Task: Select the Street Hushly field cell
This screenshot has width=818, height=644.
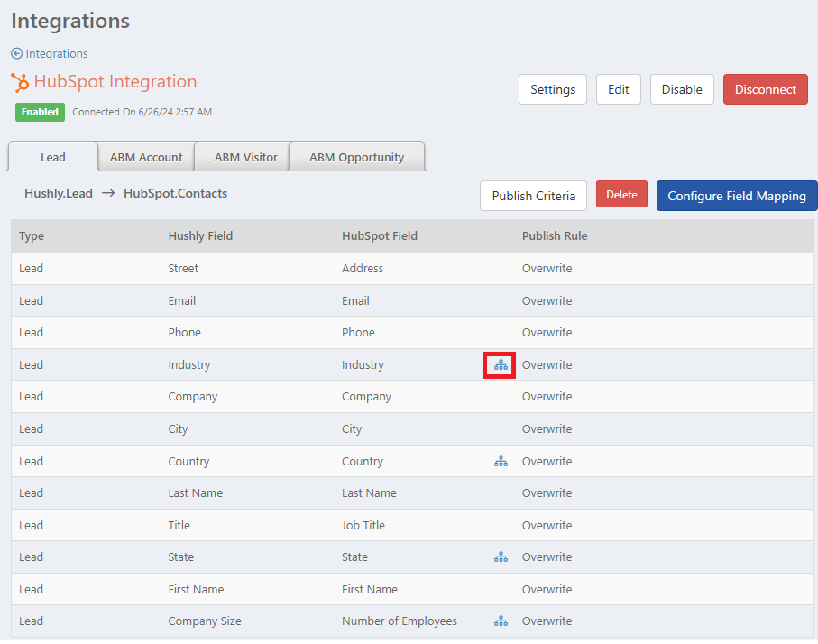Action: click(183, 268)
